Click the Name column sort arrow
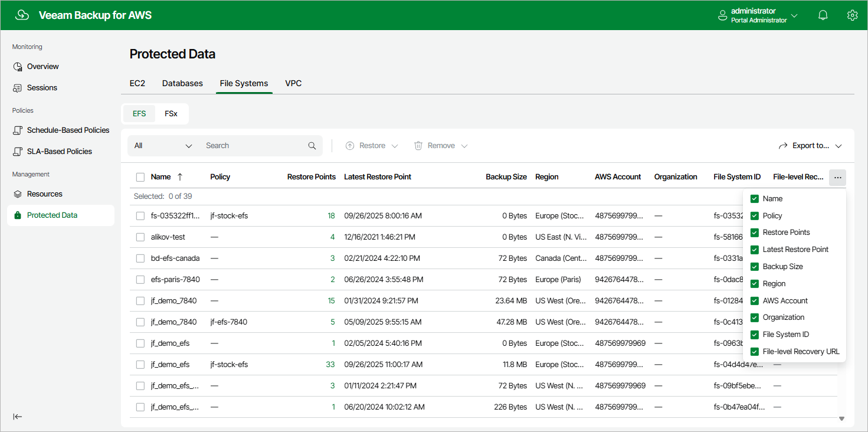 [x=180, y=177]
